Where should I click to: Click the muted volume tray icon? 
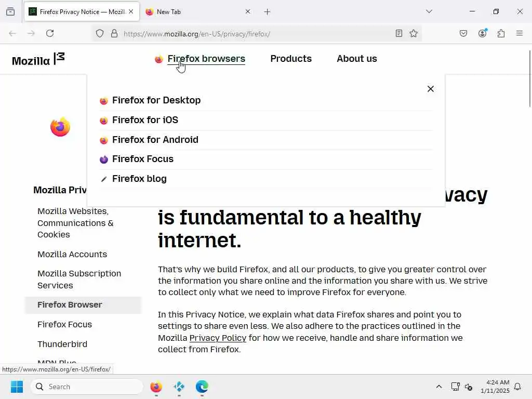tap(469, 387)
